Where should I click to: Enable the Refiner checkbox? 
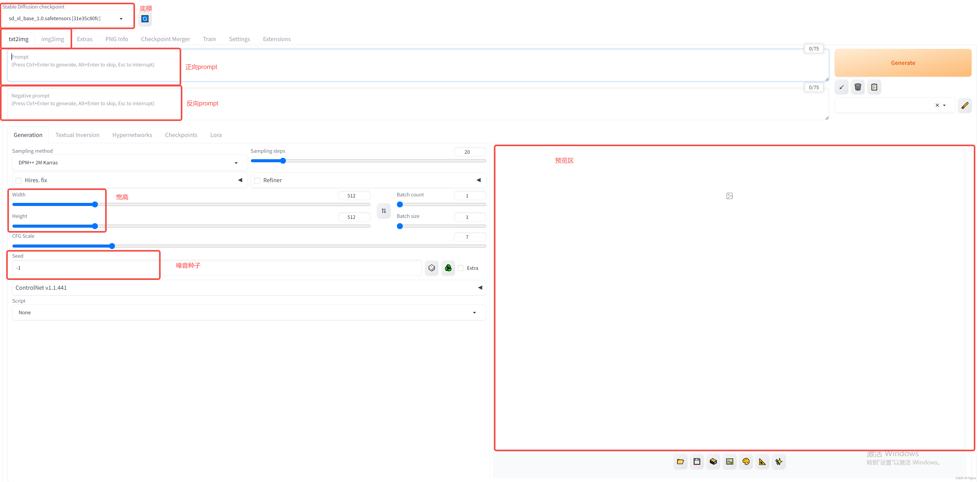coord(257,180)
